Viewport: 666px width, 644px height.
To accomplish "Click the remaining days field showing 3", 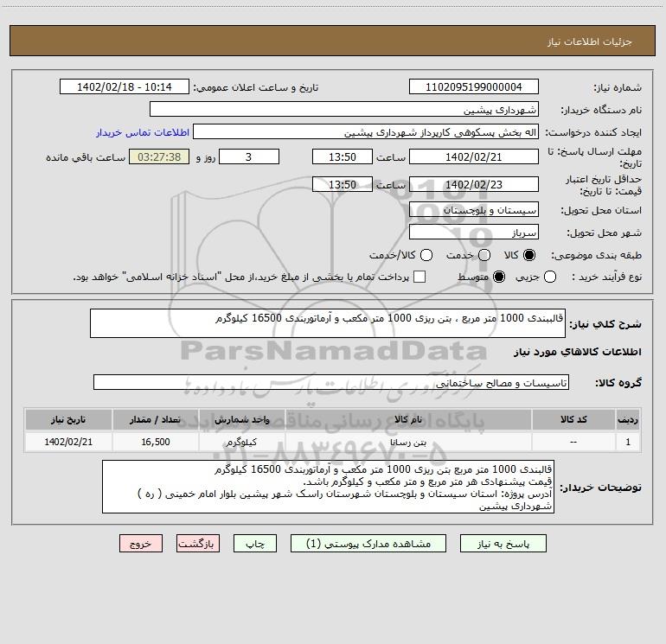I will click(249, 156).
